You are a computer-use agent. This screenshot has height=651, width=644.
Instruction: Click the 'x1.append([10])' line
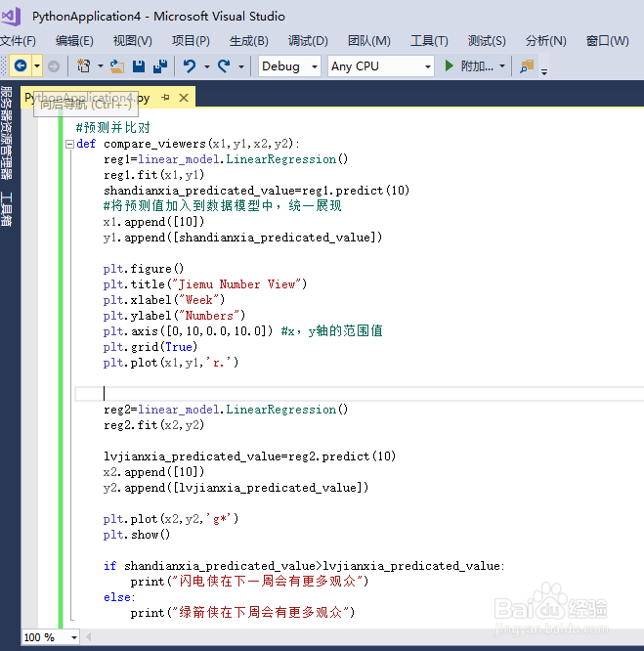coord(154,222)
